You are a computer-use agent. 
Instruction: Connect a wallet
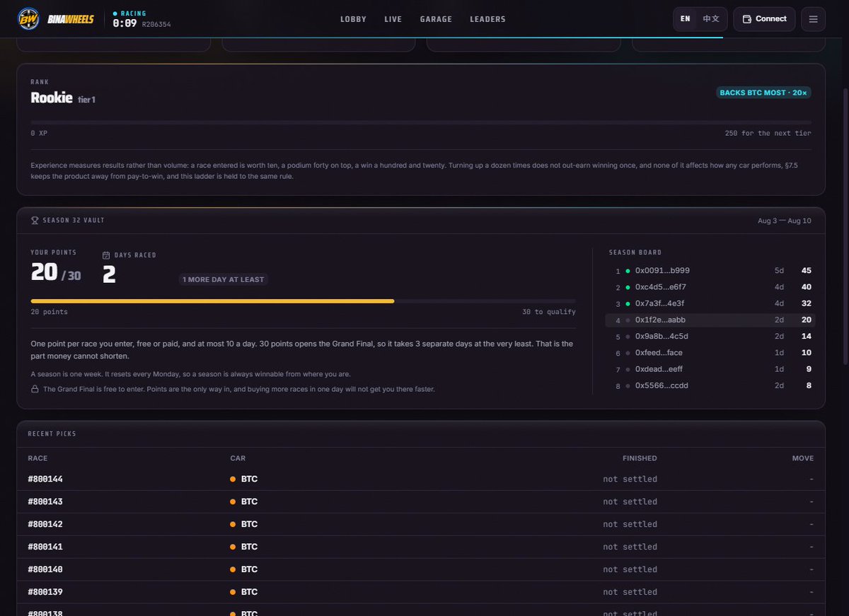(764, 19)
